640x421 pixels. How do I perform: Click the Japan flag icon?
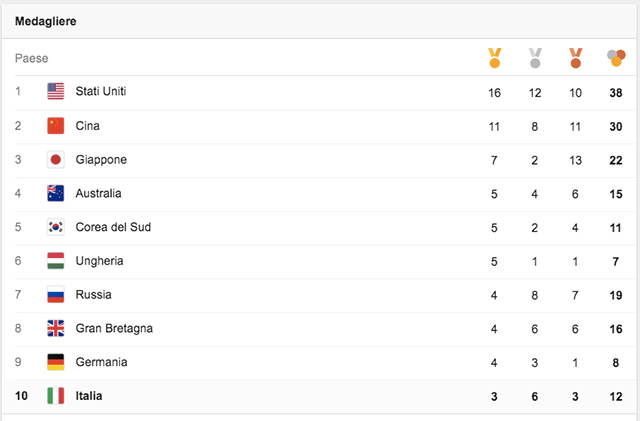(x=56, y=160)
